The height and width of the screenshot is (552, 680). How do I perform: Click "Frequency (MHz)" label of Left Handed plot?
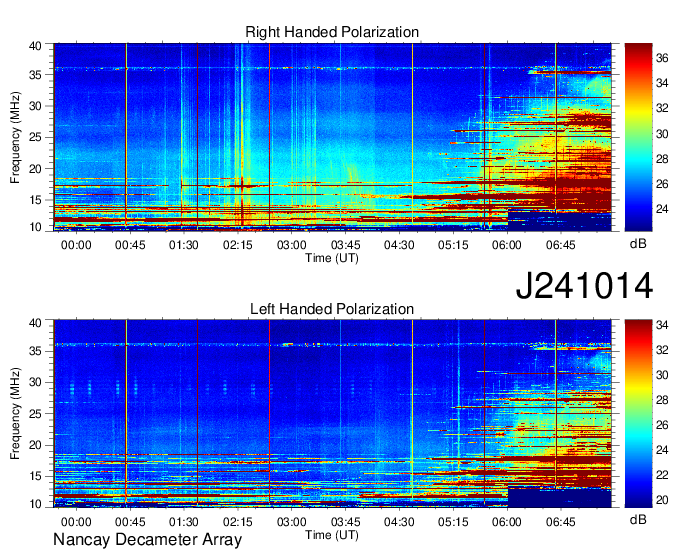click(15, 414)
